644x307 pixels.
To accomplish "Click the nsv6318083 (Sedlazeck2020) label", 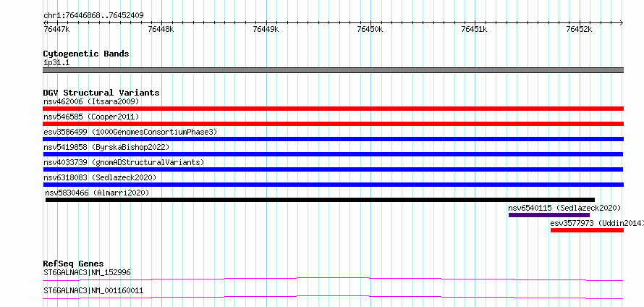I will [x=100, y=177].
